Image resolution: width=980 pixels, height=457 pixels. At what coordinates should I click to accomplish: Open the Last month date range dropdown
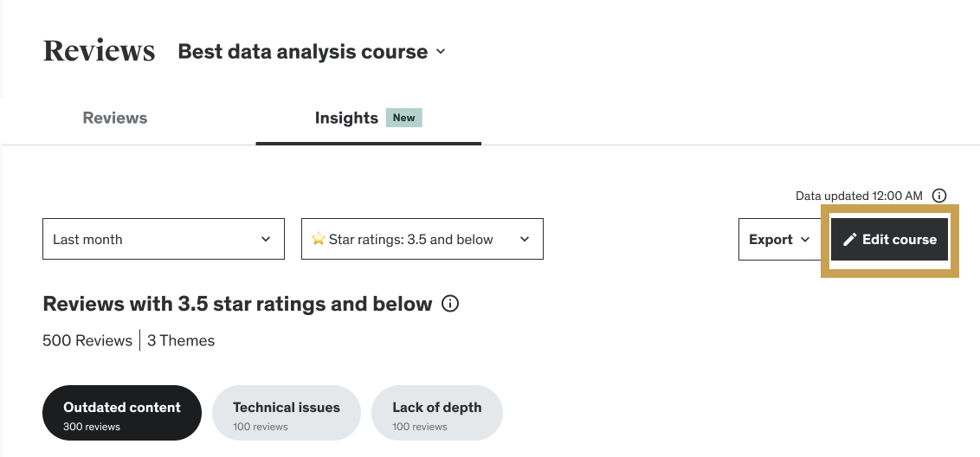pyautogui.click(x=163, y=240)
